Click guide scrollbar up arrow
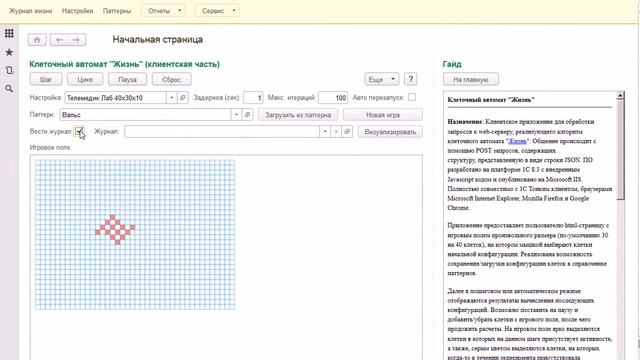This screenshot has height=360, width=640. [620, 96]
